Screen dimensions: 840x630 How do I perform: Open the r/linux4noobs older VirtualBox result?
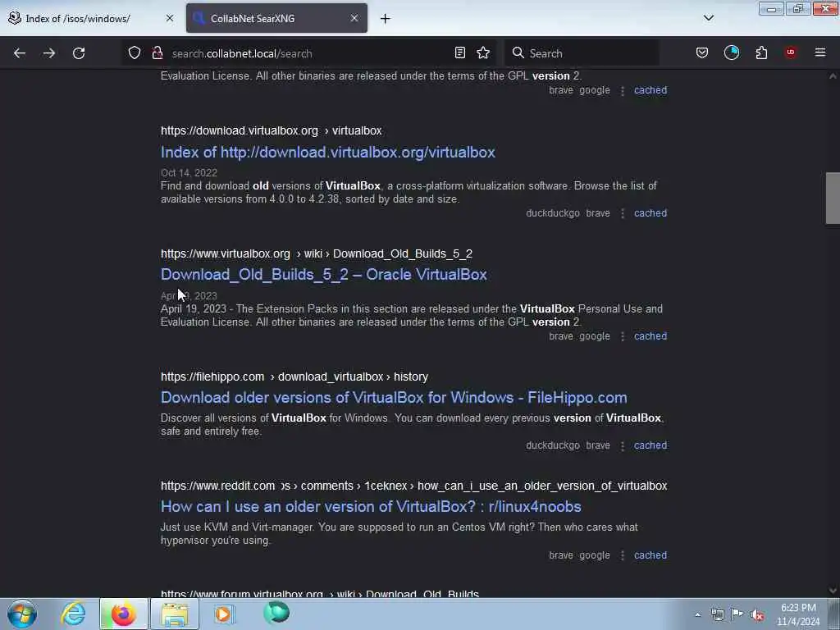pos(371,507)
